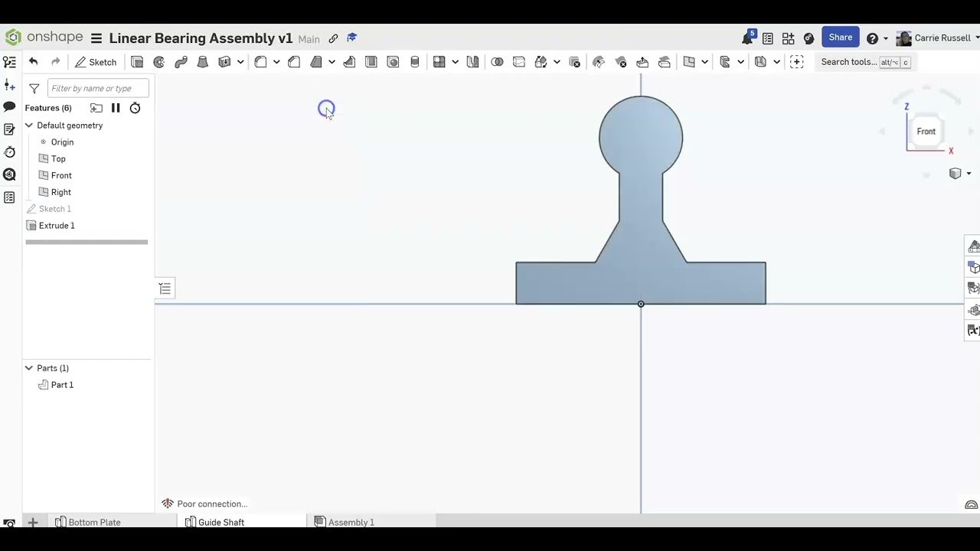Expand the Thicken tool dropdown arrow

click(240, 62)
